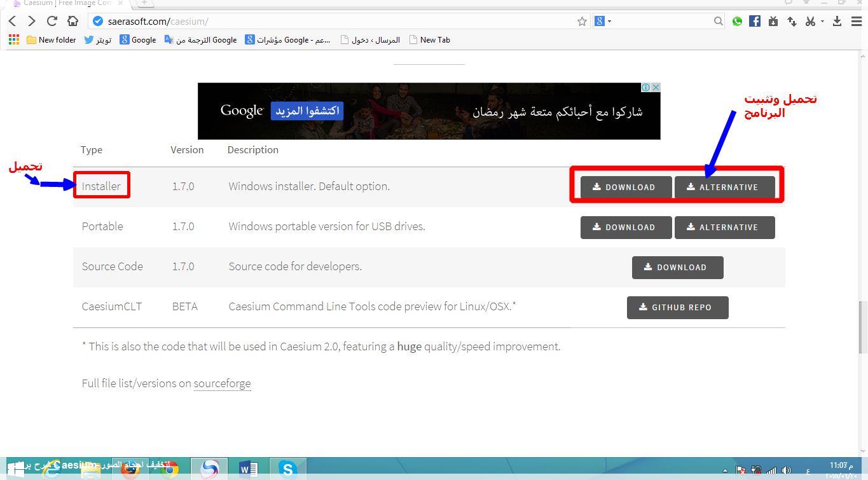Screen dimensions: 868x480
Task: Click the CaesiumCLT type cell
Action: click(x=112, y=306)
